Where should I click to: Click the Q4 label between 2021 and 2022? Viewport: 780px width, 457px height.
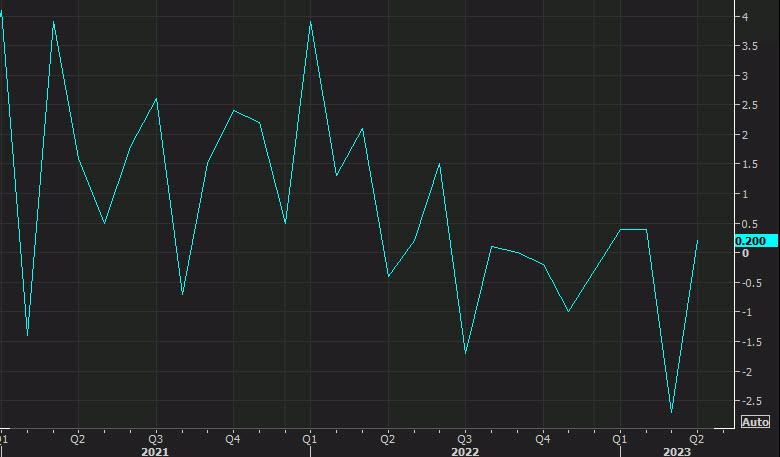[x=232, y=438]
